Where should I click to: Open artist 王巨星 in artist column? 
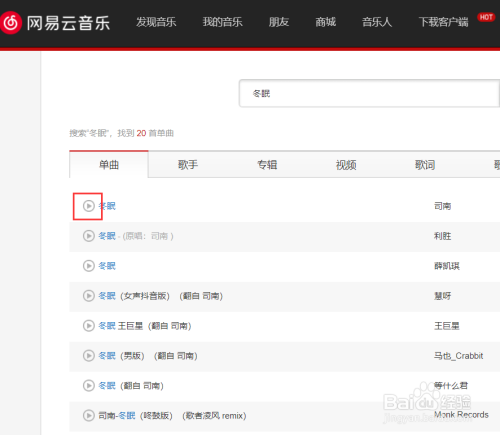[447, 326]
